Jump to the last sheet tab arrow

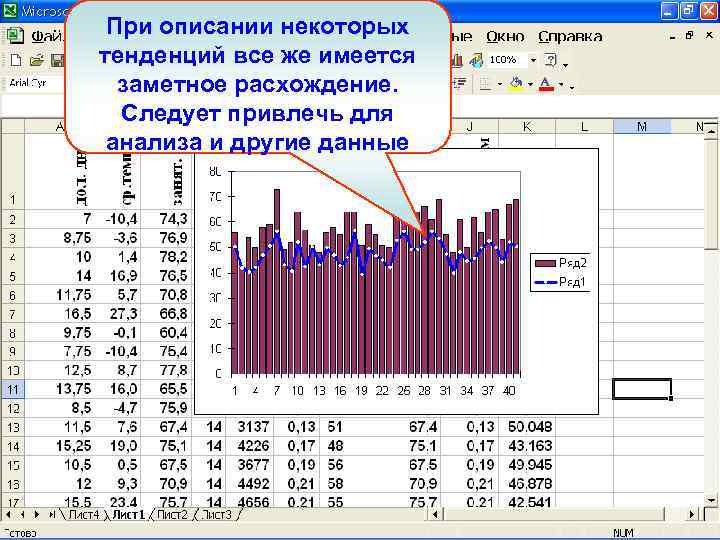click(x=52, y=514)
